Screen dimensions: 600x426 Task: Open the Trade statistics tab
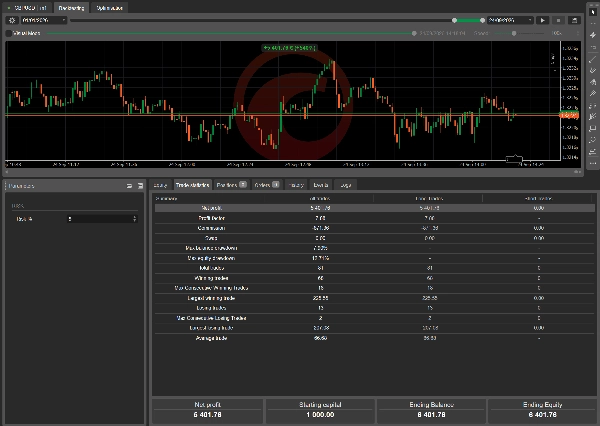192,185
